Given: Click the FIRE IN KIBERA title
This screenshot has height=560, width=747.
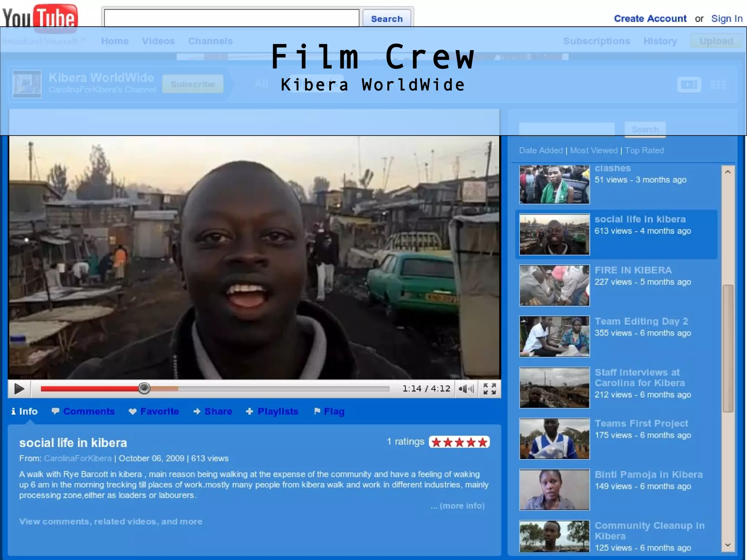Looking at the screenshot, I should [x=633, y=270].
